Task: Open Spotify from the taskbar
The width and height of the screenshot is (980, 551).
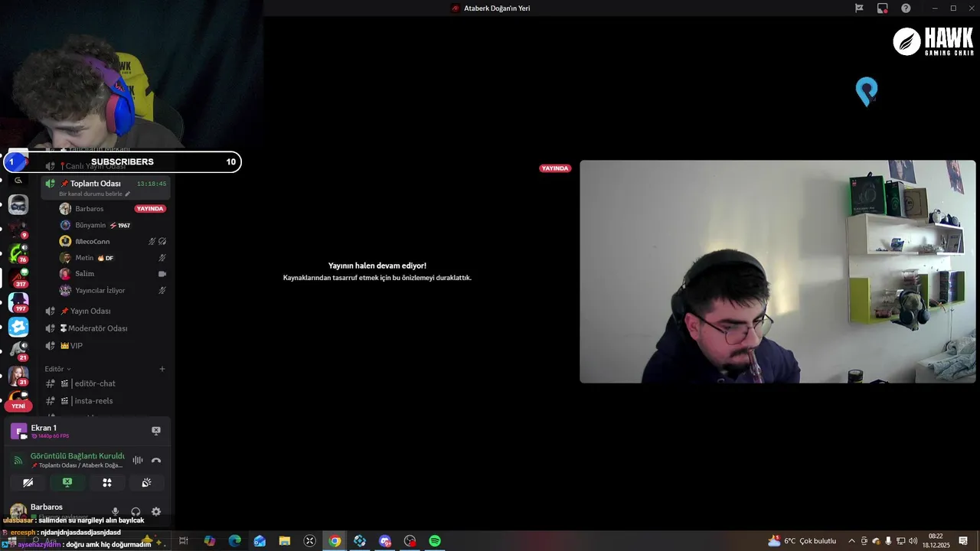Action: pos(435,541)
